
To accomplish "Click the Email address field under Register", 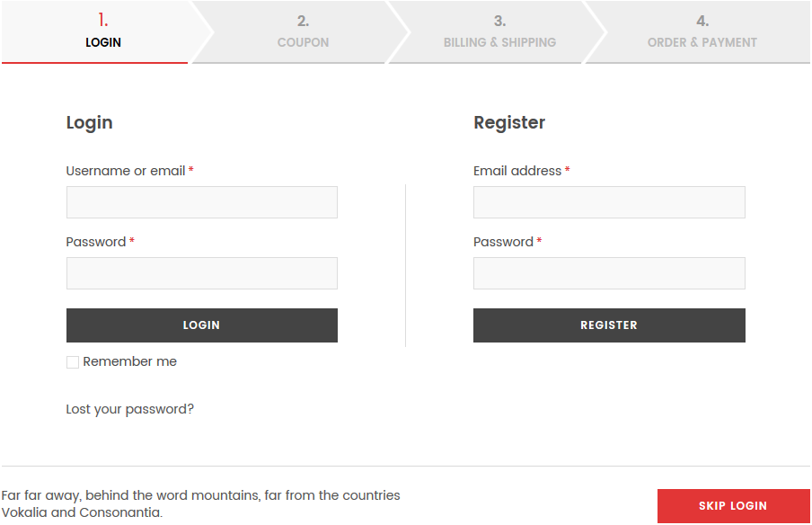I will coord(609,201).
